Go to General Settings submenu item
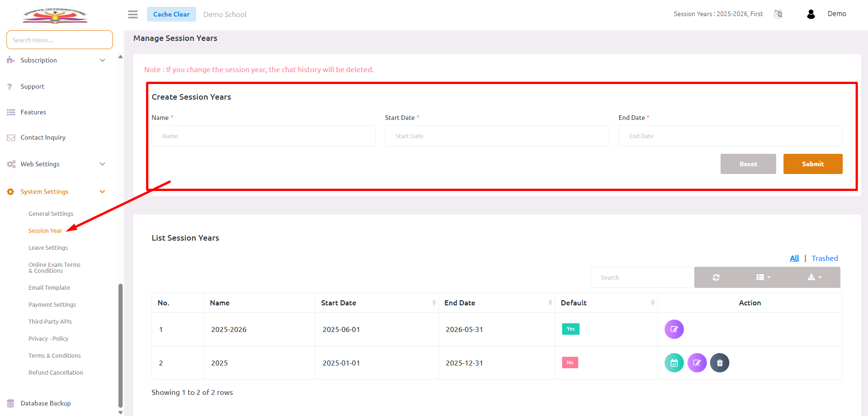 point(51,214)
